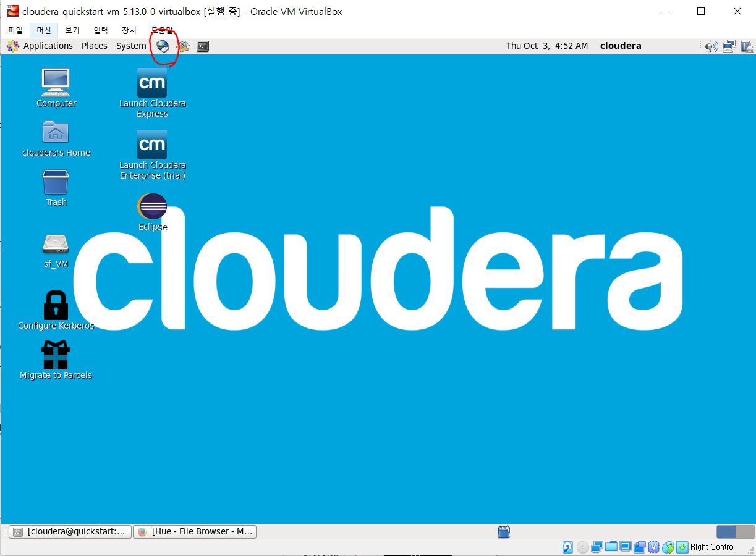Click VirtualBox shared folders indicator

(x=611, y=547)
